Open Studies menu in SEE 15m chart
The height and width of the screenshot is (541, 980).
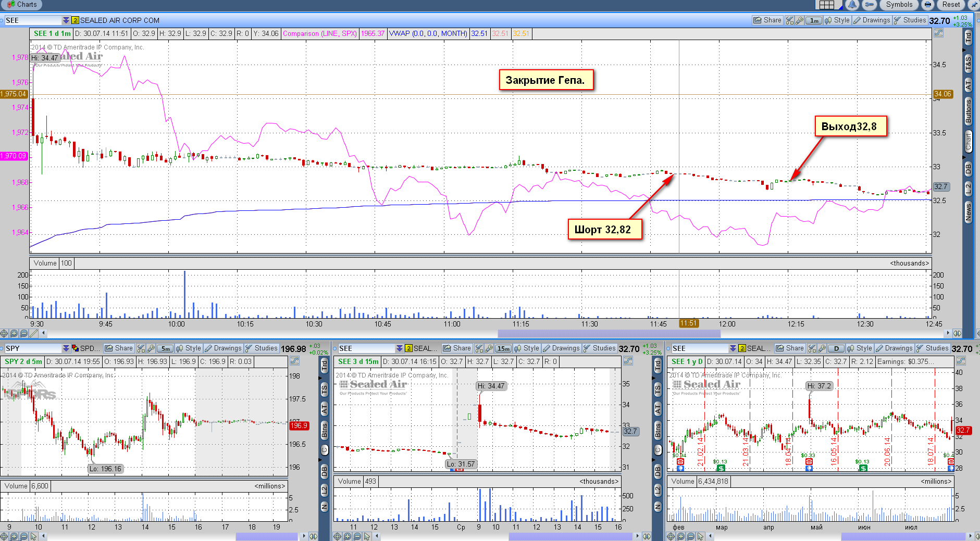[x=599, y=348]
